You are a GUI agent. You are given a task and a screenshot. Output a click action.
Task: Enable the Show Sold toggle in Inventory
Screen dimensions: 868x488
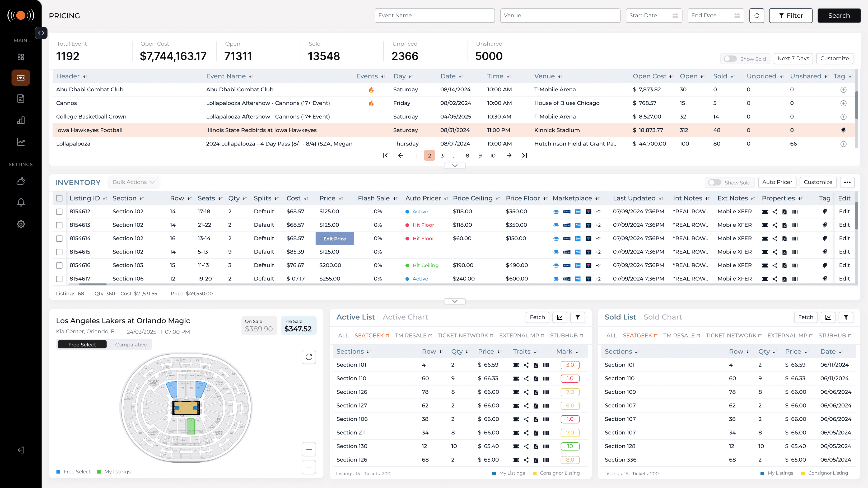pyautogui.click(x=714, y=182)
